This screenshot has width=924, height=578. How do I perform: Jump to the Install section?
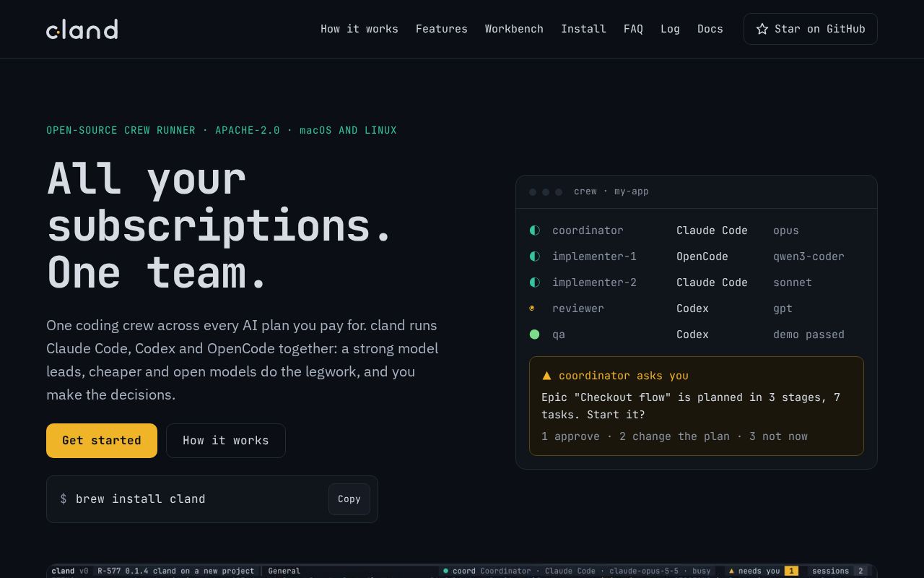pos(583,29)
